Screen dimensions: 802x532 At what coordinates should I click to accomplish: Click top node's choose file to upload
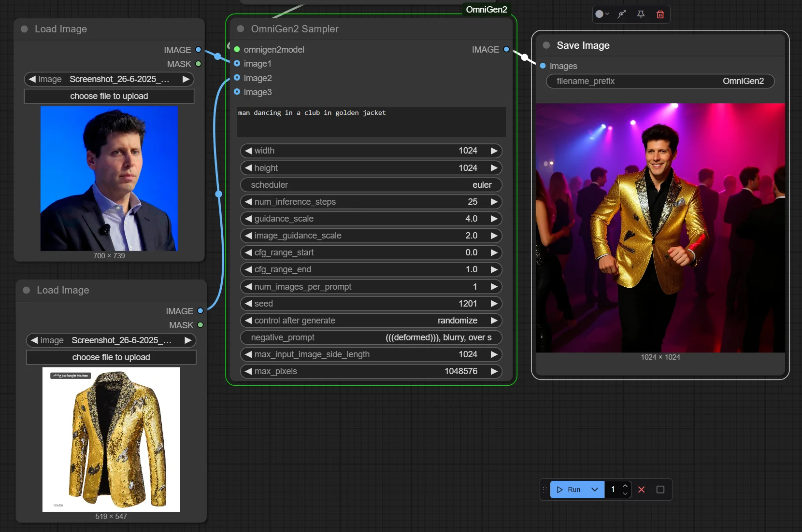(109, 96)
